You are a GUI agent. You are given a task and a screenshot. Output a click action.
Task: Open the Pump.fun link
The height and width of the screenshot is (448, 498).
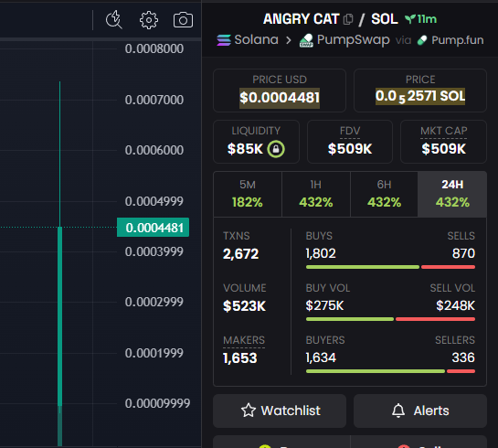[x=450, y=40]
